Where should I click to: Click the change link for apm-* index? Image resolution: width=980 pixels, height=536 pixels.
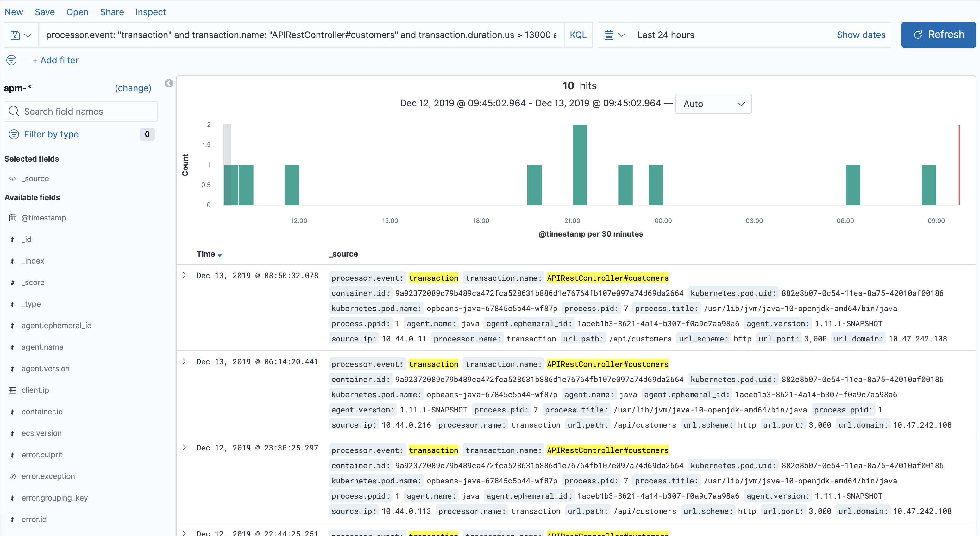click(x=133, y=88)
